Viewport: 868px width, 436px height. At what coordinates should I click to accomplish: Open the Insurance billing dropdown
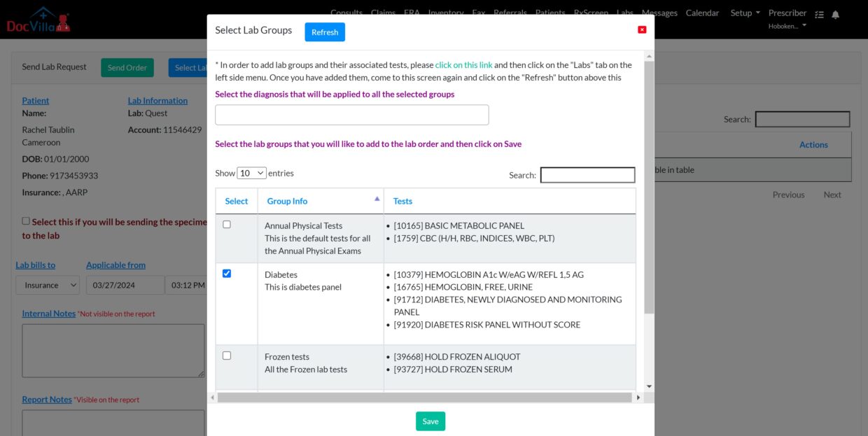coord(47,285)
